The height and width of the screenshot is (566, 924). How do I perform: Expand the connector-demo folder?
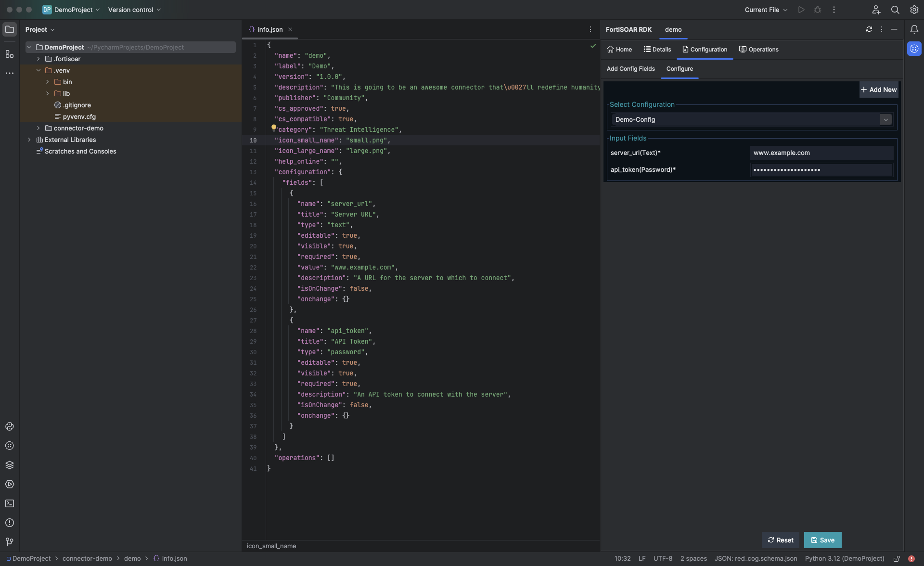[38, 128]
